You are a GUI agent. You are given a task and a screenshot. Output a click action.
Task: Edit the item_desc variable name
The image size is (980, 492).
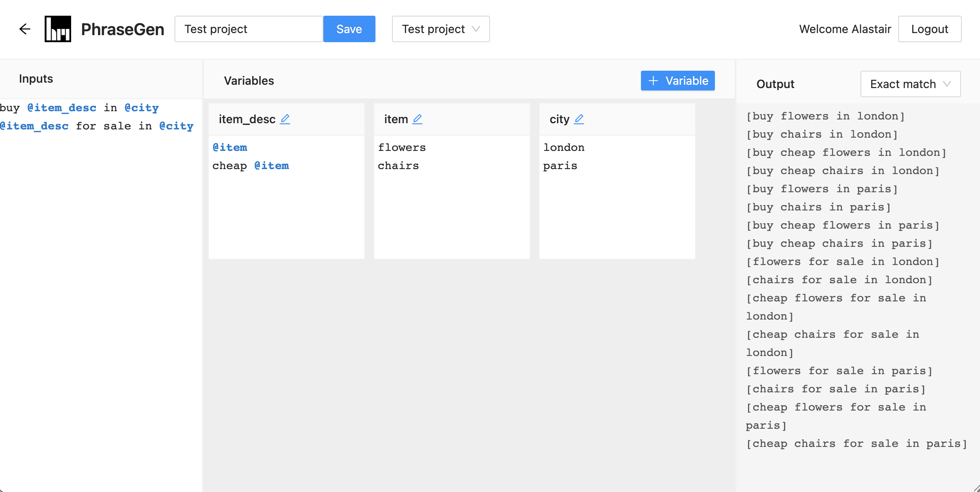[285, 119]
